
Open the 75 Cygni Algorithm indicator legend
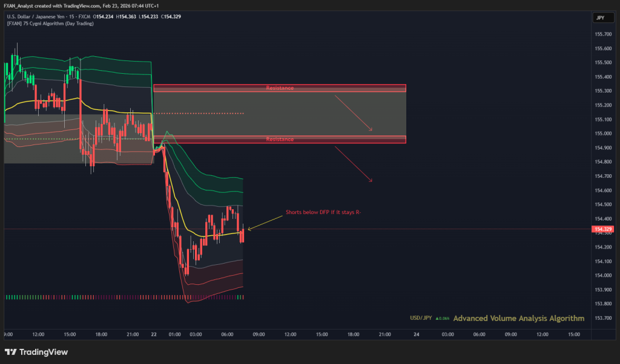pos(51,24)
